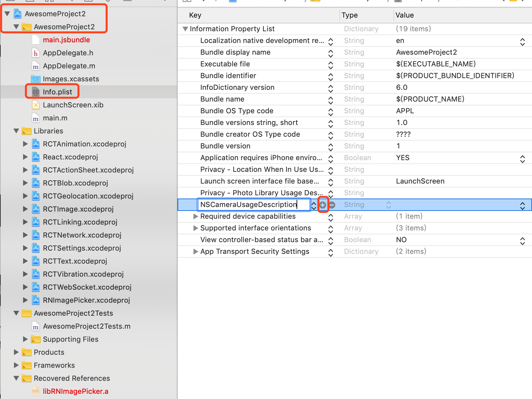This screenshot has width=532, height=399.
Task: Open YES value dropdown for iPhone environment
Action: 522,159
